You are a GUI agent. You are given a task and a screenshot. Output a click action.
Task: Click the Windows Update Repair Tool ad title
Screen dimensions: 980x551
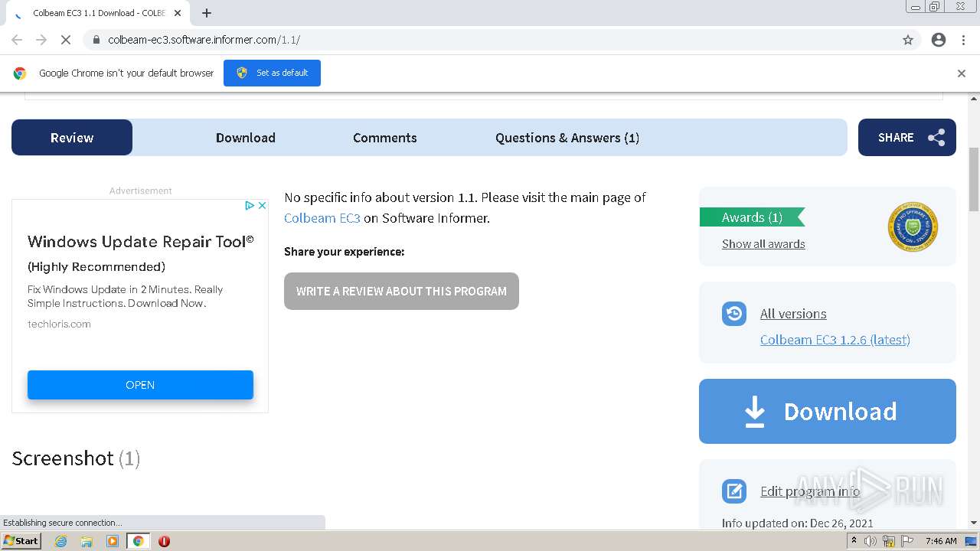pyautogui.click(x=141, y=242)
